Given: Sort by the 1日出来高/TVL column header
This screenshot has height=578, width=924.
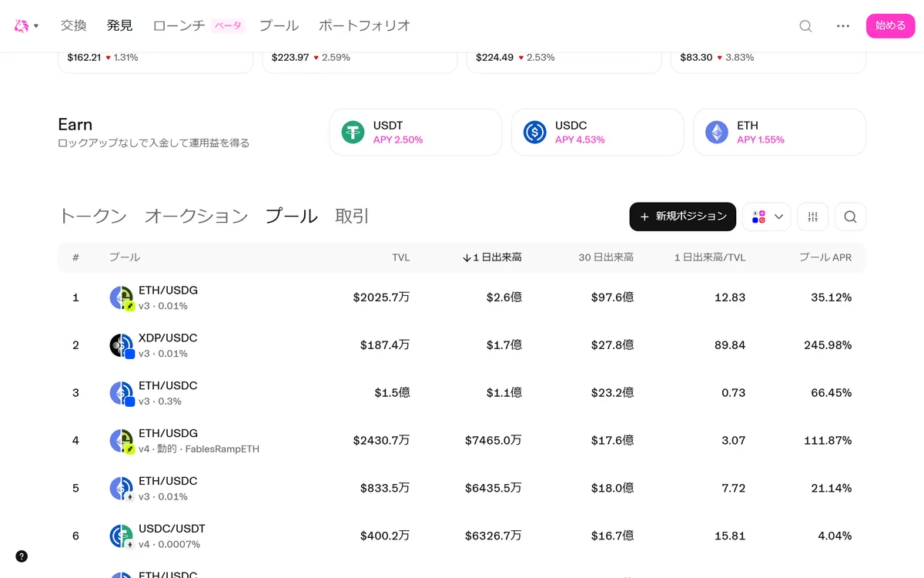Looking at the screenshot, I should tap(710, 257).
